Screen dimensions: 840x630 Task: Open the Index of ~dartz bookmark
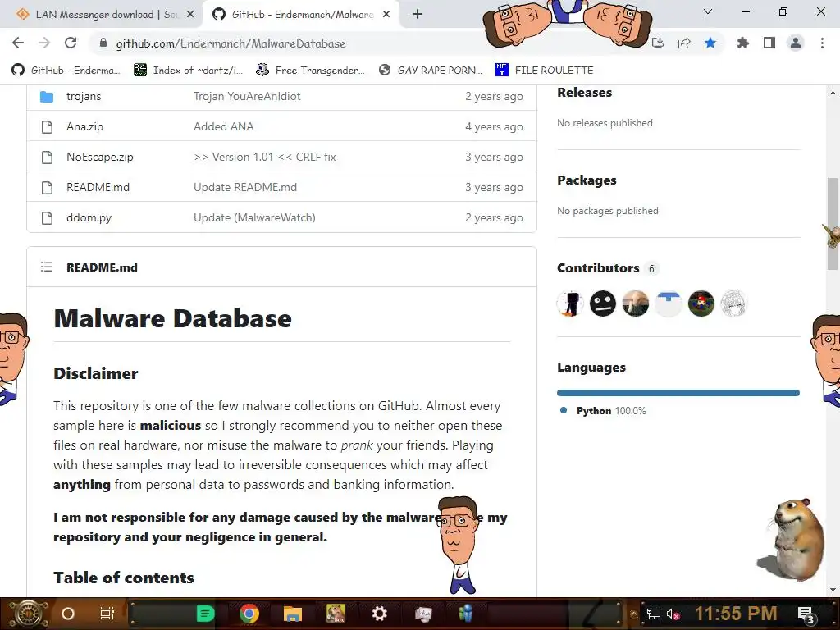(188, 71)
